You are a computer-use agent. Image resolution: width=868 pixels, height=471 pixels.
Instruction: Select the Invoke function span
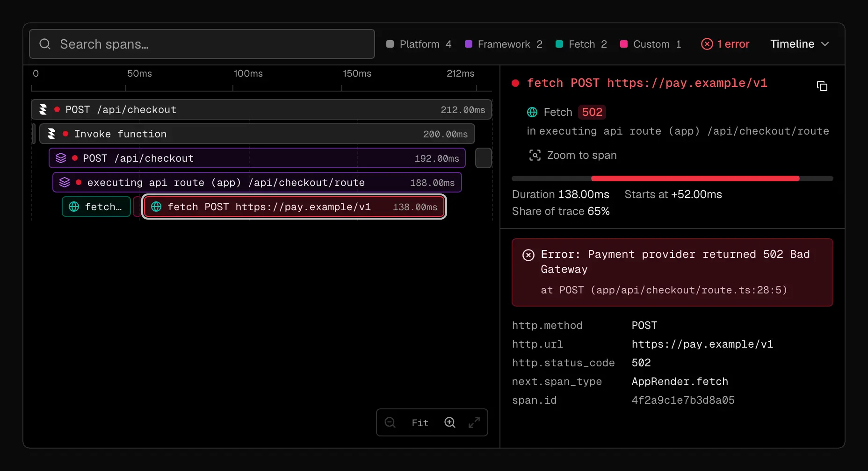click(257, 134)
